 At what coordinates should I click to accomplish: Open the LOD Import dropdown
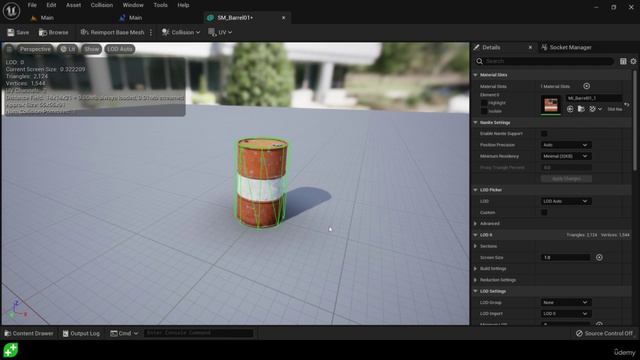coord(566,313)
